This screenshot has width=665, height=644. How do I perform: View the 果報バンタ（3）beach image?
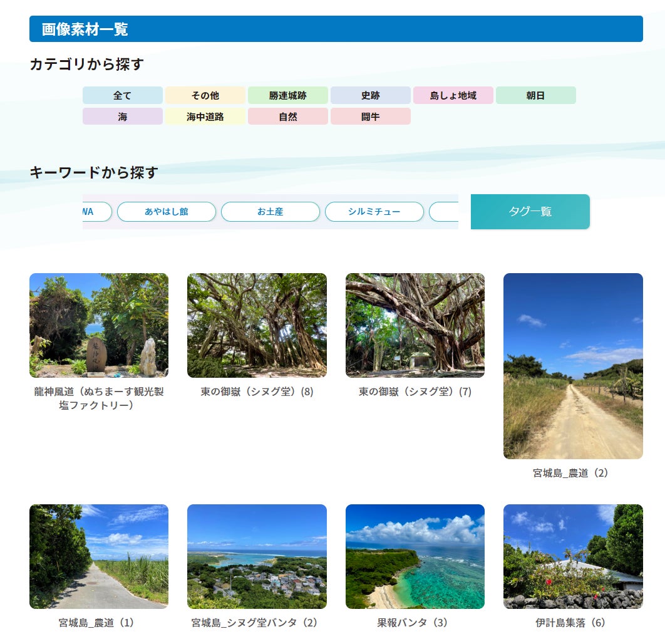(415, 556)
